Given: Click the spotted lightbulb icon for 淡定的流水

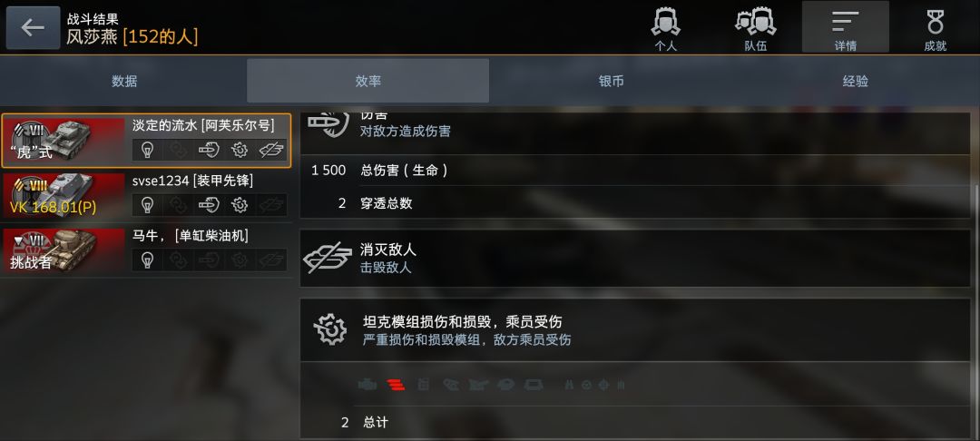Looking at the screenshot, I should [148, 150].
